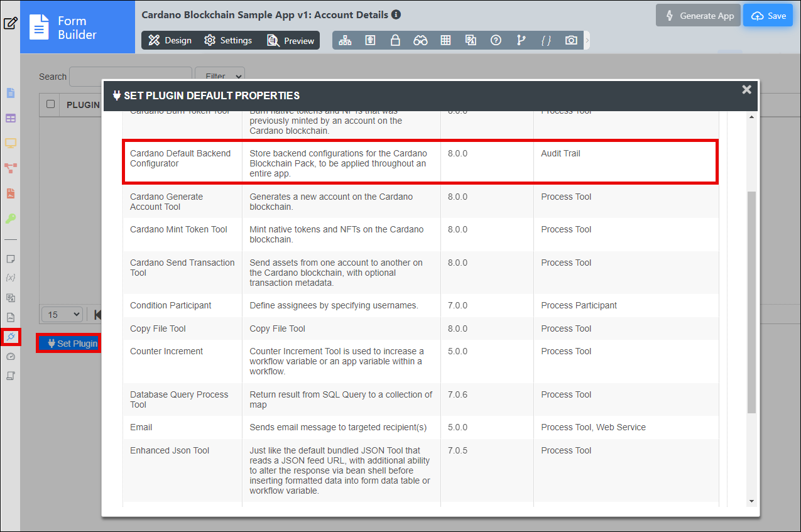Click the PLUGIN column header
This screenshot has width=801, height=532.
pyautogui.click(x=83, y=104)
